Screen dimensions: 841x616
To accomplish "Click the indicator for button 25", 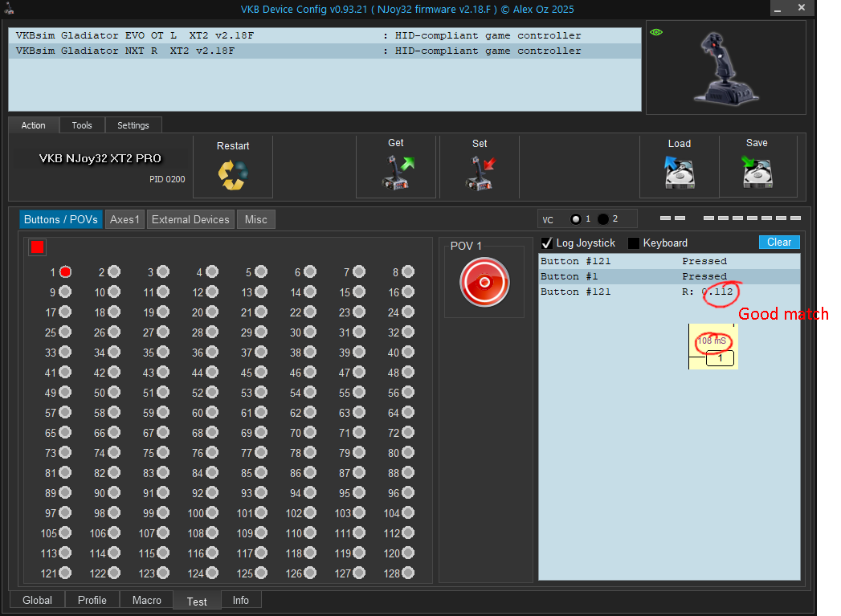I will tap(65, 332).
